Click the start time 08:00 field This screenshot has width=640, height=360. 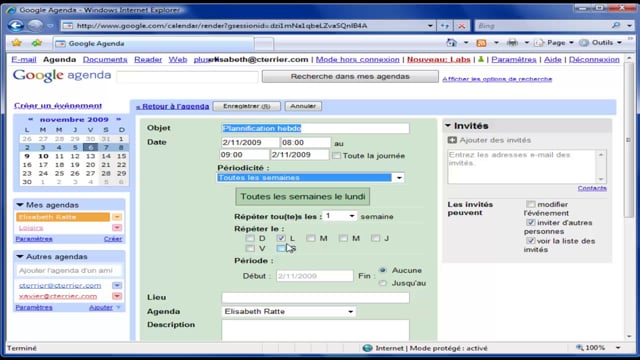[x=305, y=142]
